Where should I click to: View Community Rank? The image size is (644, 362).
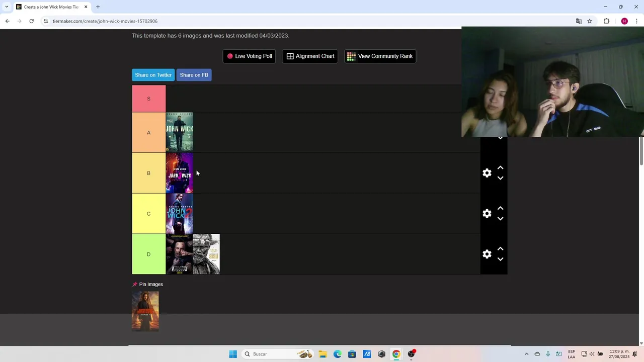point(380,56)
